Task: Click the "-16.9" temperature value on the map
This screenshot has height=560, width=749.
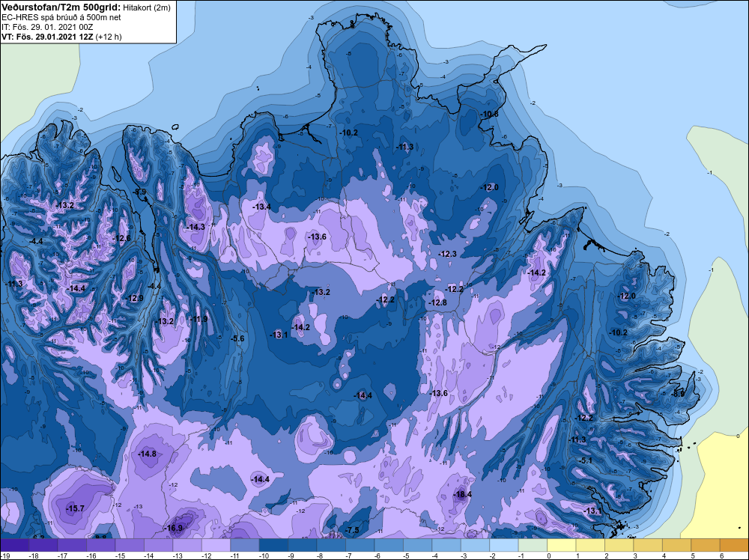Action: coord(174,528)
